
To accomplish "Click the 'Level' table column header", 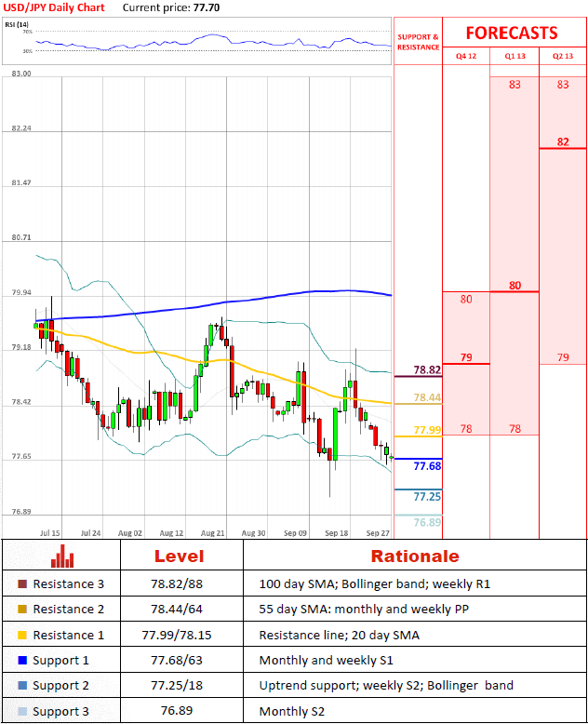I will click(179, 556).
